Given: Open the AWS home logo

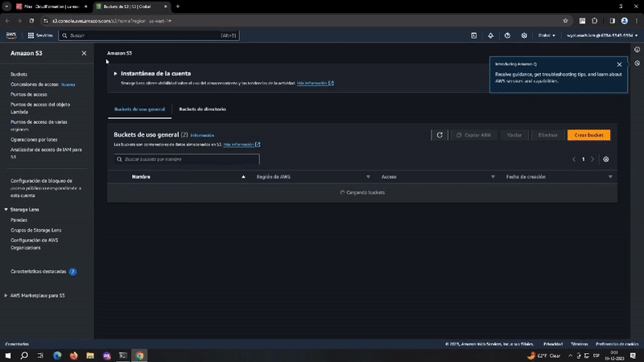Looking at the screenshot, I should coord(11,35).
